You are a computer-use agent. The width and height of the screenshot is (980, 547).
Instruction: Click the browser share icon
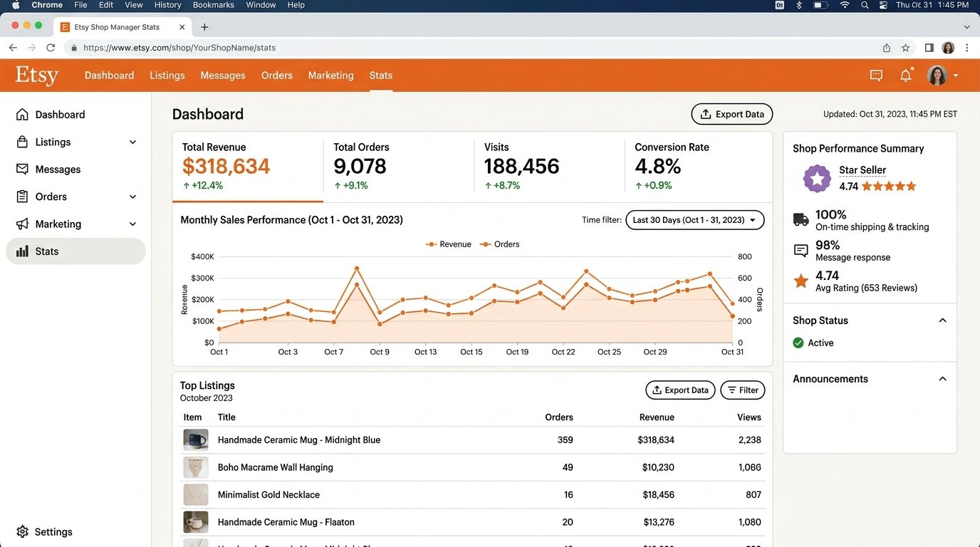(x=887, y=48)
